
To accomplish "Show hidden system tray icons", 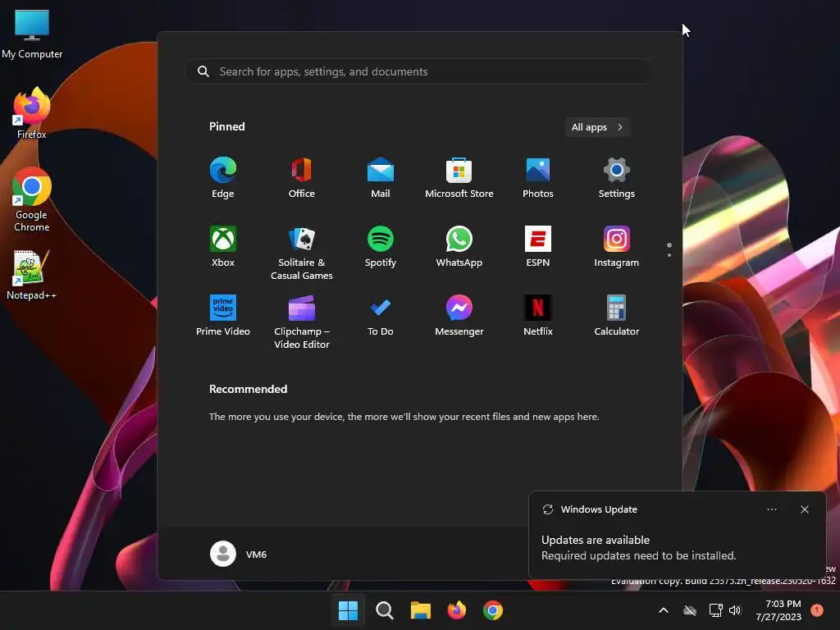I will (663, 610).
